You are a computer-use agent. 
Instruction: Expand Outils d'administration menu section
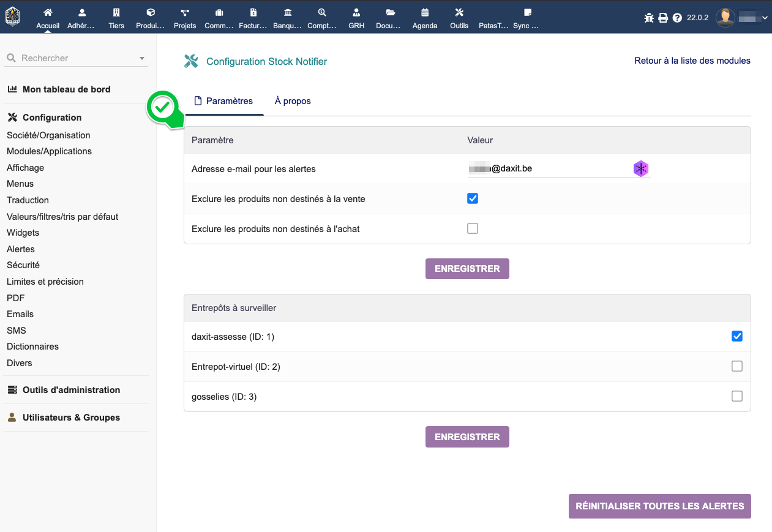(x=71, y=390)
